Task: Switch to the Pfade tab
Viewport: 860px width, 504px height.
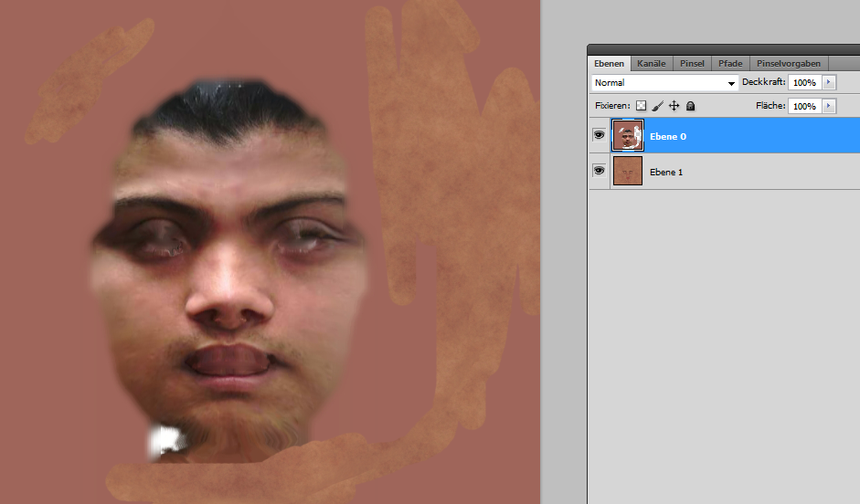Action: [x=730, y=64]
